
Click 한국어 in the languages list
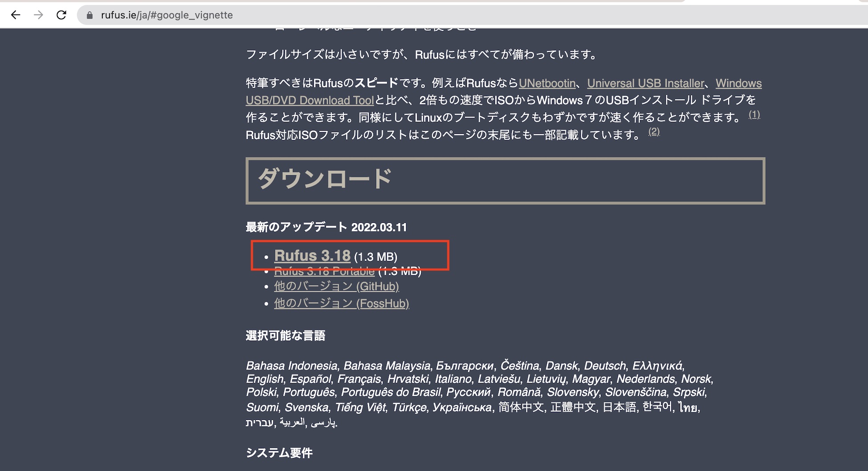tap(657, 407)
